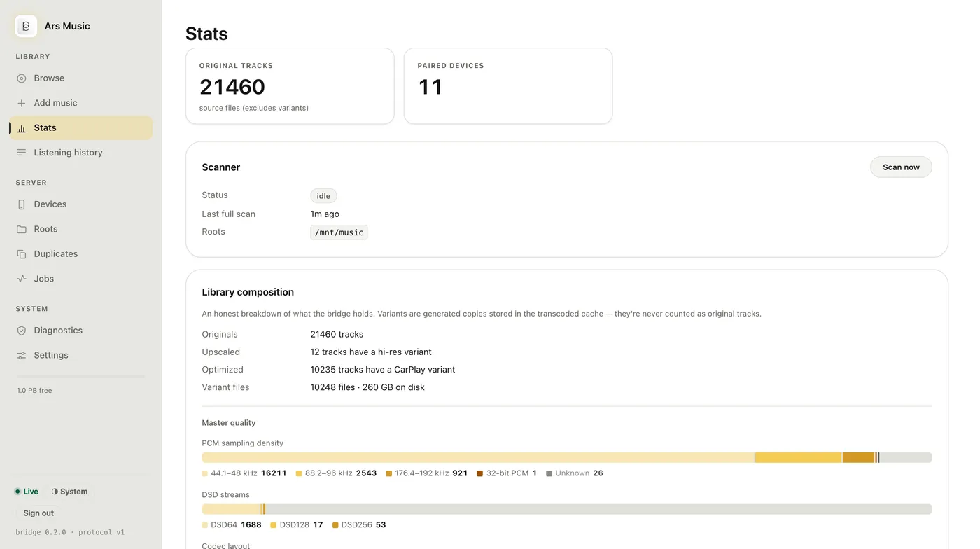Click the 176.4–192 kHz legend entry
Image resolution: width=980 pixels, height=549 pixels.
(x=427, y=473)
